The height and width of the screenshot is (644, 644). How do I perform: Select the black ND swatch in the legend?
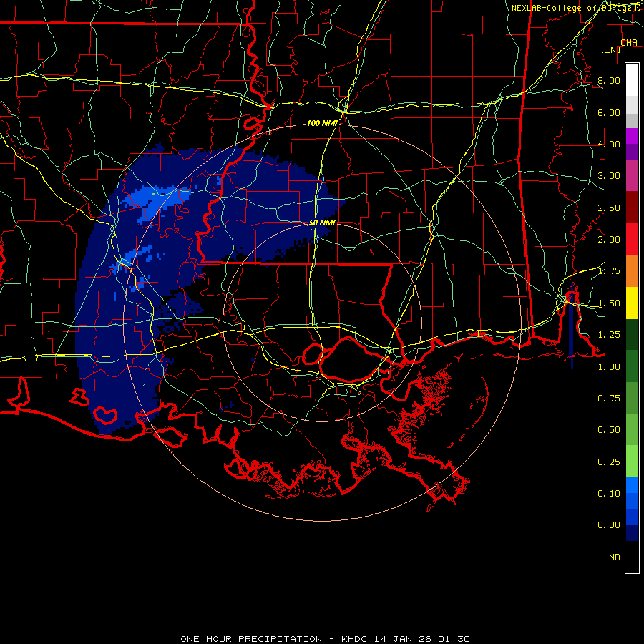[632, 557]
